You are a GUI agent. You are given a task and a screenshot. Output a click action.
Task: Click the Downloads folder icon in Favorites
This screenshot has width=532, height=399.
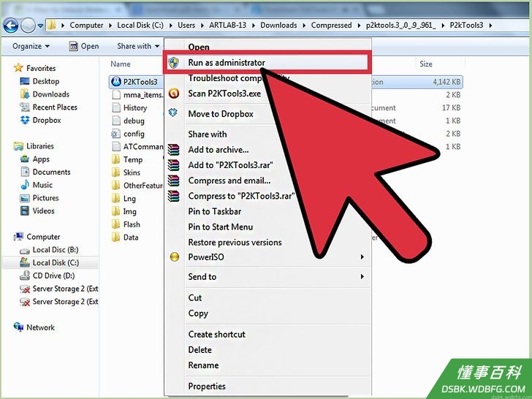(x=24, y=94)
